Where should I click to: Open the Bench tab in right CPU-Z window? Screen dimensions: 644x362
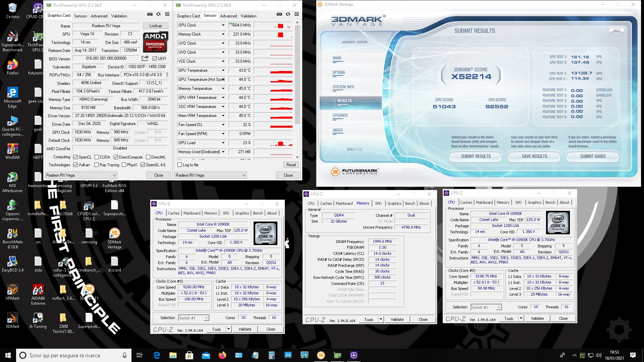pos(550,202)
